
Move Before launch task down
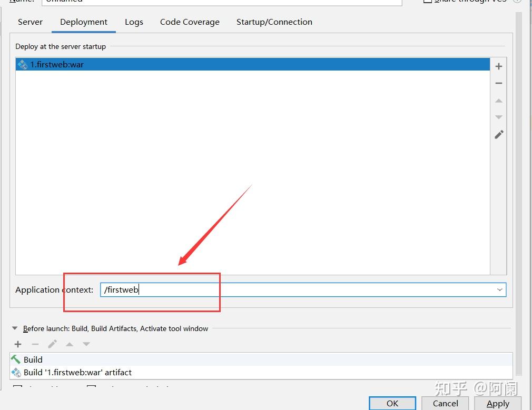[86, 344]
